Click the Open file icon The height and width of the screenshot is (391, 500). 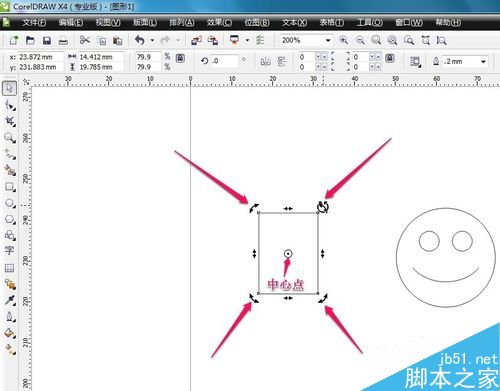click(x=30, y=40)
